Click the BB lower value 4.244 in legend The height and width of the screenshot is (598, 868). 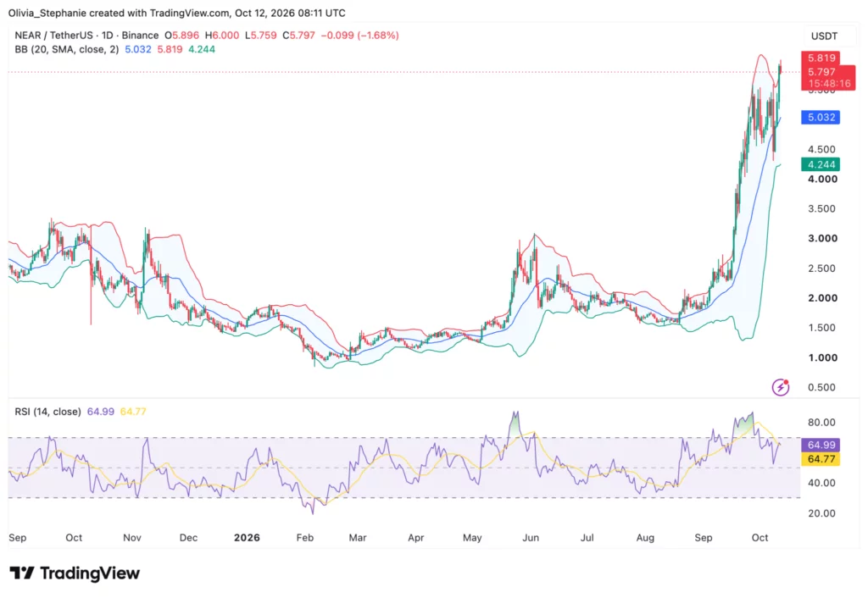[x=202, y=49]
